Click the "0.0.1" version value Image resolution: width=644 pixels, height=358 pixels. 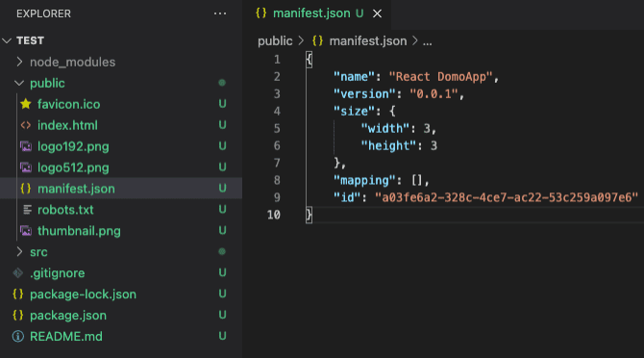(433, 94)
